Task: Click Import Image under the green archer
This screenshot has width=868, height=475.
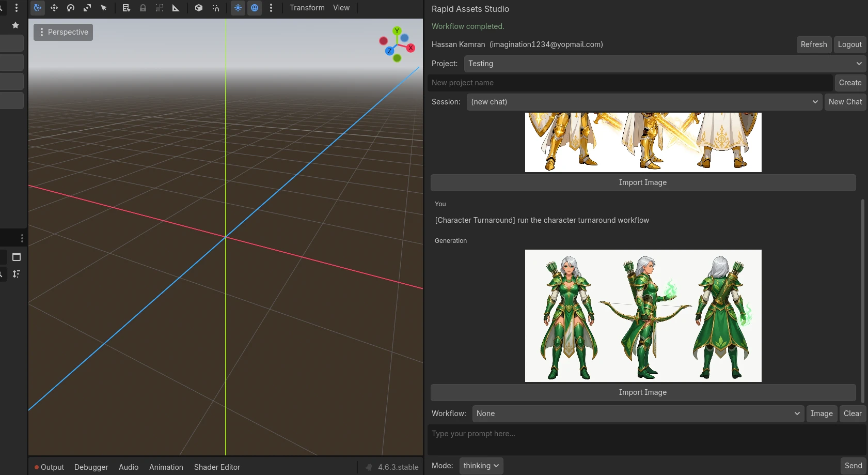Action: (x=643, y=392)
